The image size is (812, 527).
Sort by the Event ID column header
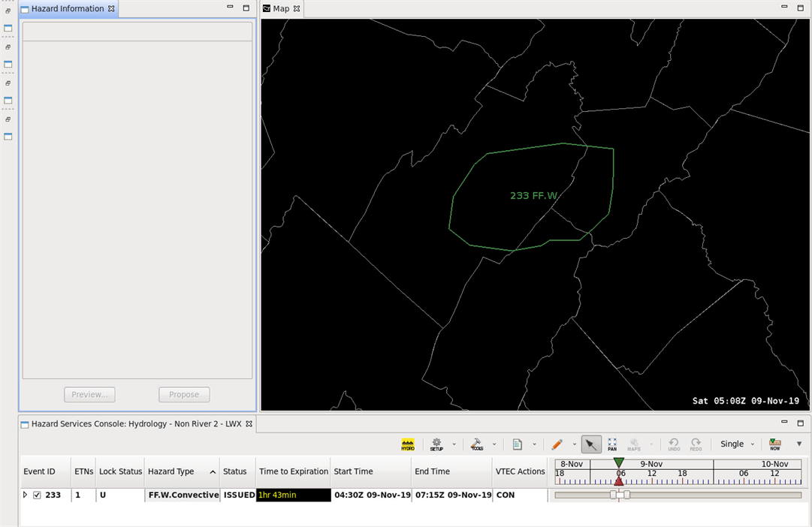pyautogui.click(x=45, y=471)
